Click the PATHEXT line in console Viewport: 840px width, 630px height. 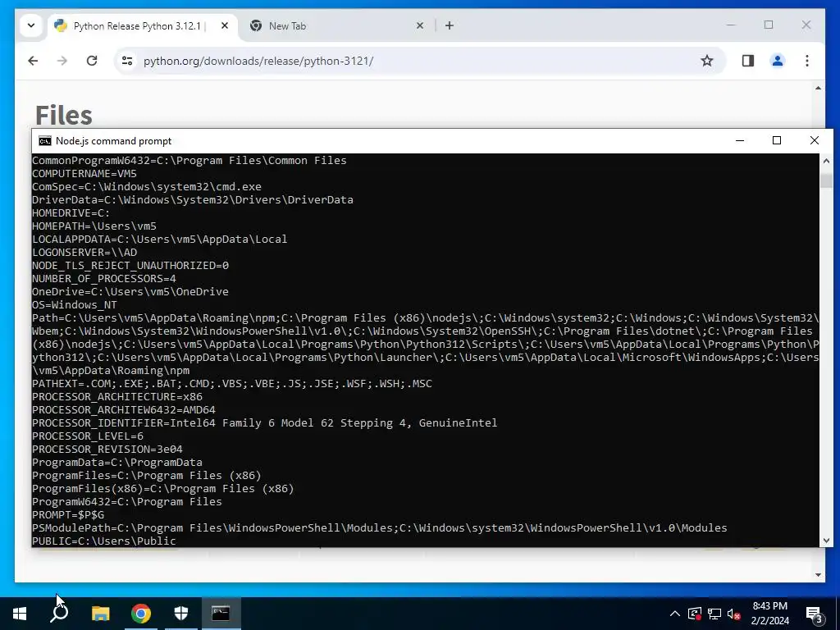232,384
